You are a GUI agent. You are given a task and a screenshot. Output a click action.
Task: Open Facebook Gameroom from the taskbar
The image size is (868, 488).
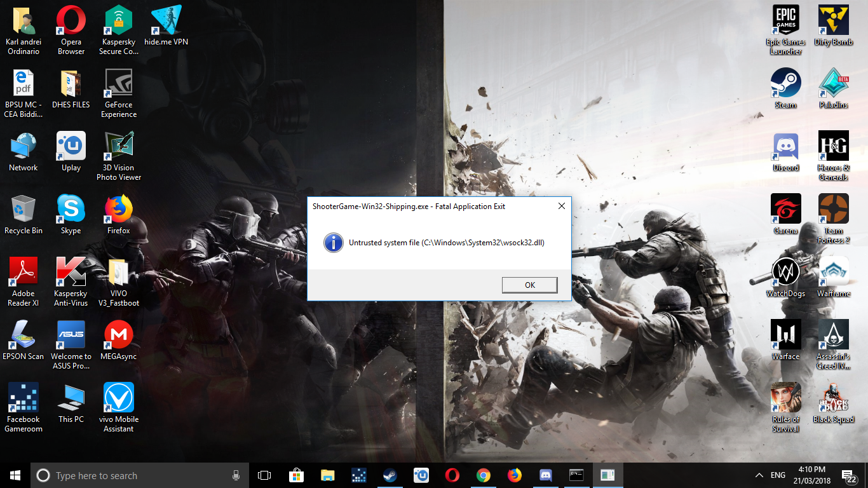(358, 475)
